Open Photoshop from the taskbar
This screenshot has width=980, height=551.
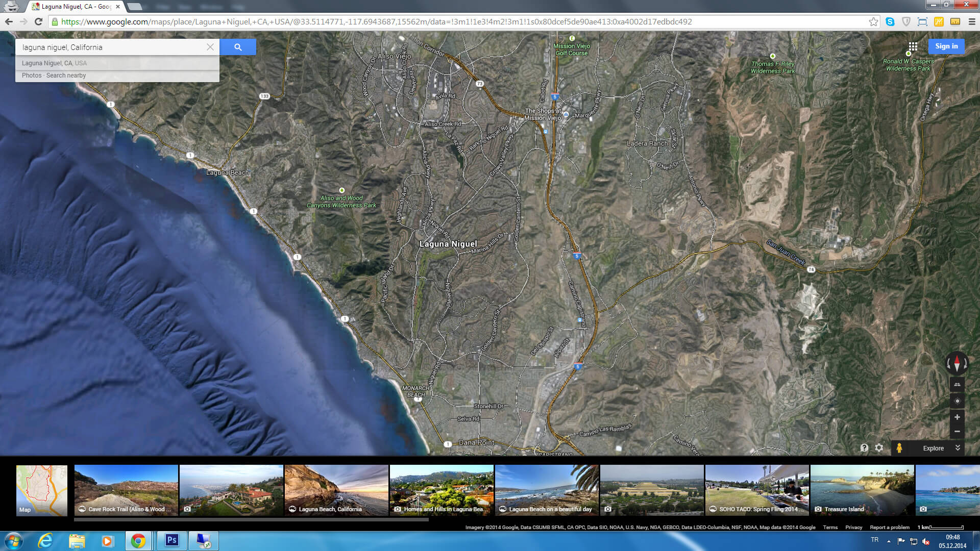click(172, 540)
